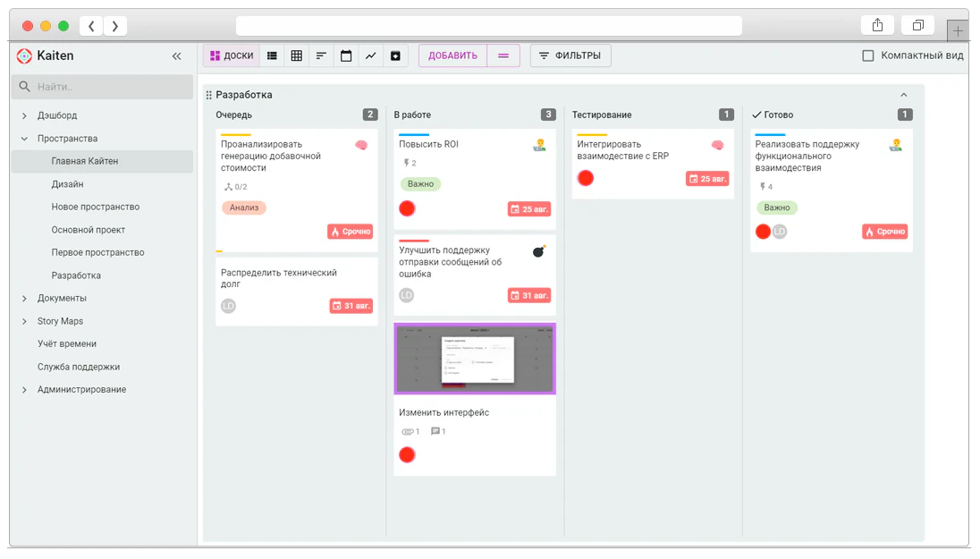This screenshot has width=980, height=559.
Task: Focus the Найти search field
Action: point(102,87)
